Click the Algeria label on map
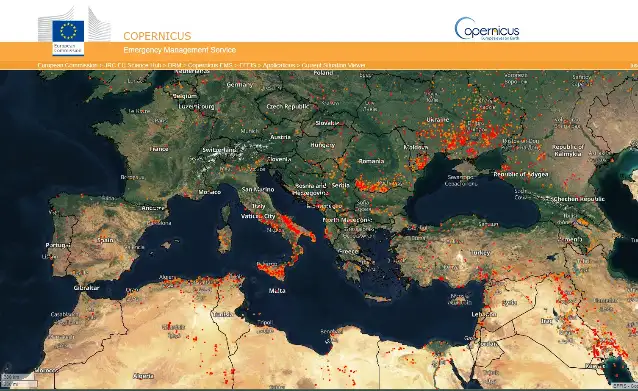The width and height of the screenshot is (638, 391). [143, 376]
